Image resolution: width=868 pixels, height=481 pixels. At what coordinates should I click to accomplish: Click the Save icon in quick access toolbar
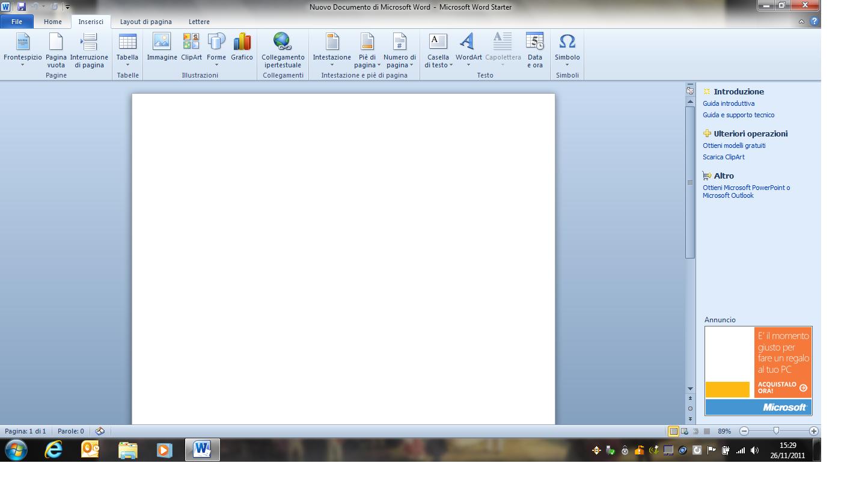click(x=22, y=7)
